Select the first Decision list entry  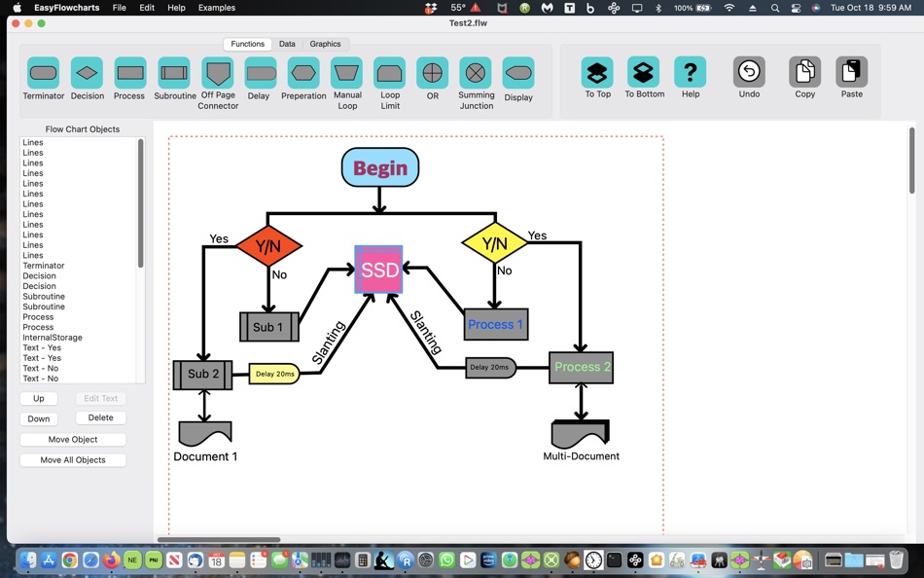(x=79, y=275)
